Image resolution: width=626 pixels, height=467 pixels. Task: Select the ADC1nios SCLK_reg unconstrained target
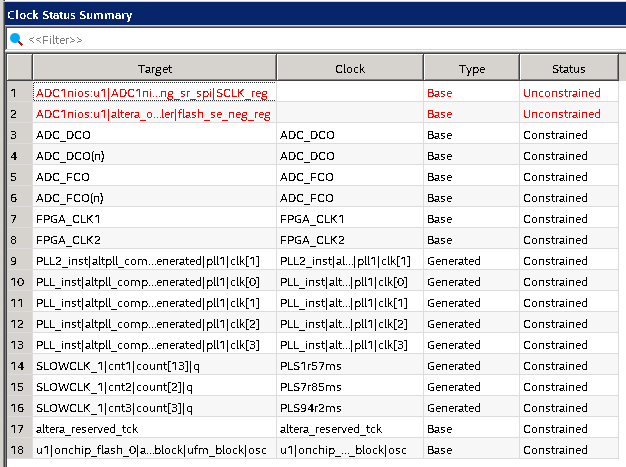(151, 93)
